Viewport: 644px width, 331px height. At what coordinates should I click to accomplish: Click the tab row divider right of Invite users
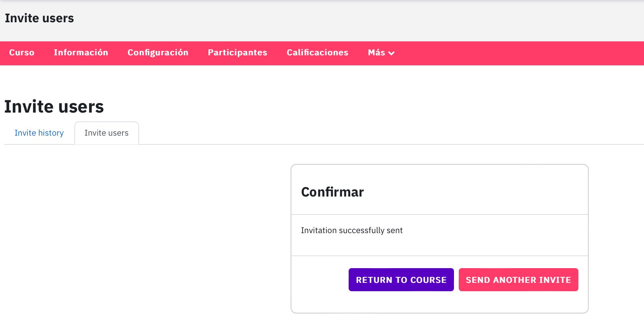point(392,144)
